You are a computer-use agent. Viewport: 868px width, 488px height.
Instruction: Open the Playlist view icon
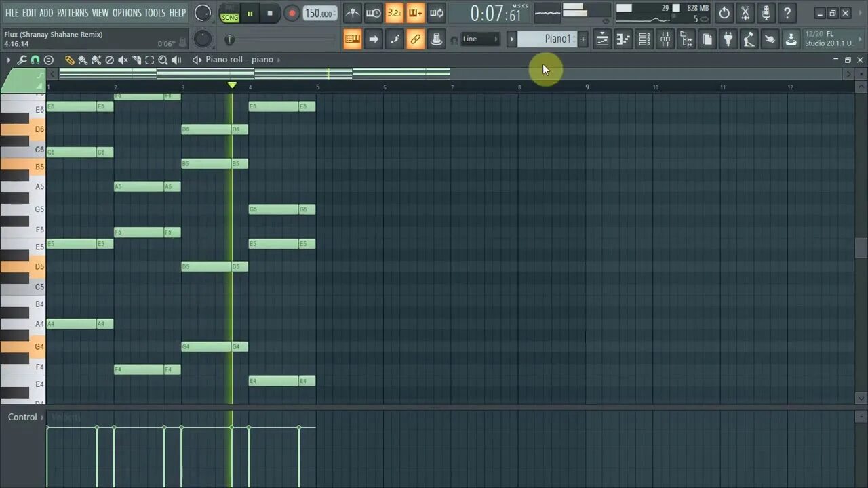click(x=602, y=39)
